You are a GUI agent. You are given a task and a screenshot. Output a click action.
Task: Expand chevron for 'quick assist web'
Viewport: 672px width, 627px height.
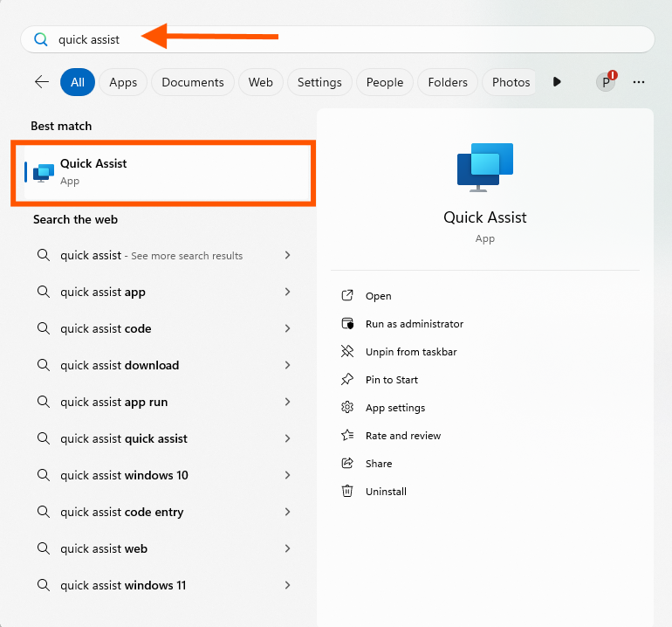[x=288, y=548]
